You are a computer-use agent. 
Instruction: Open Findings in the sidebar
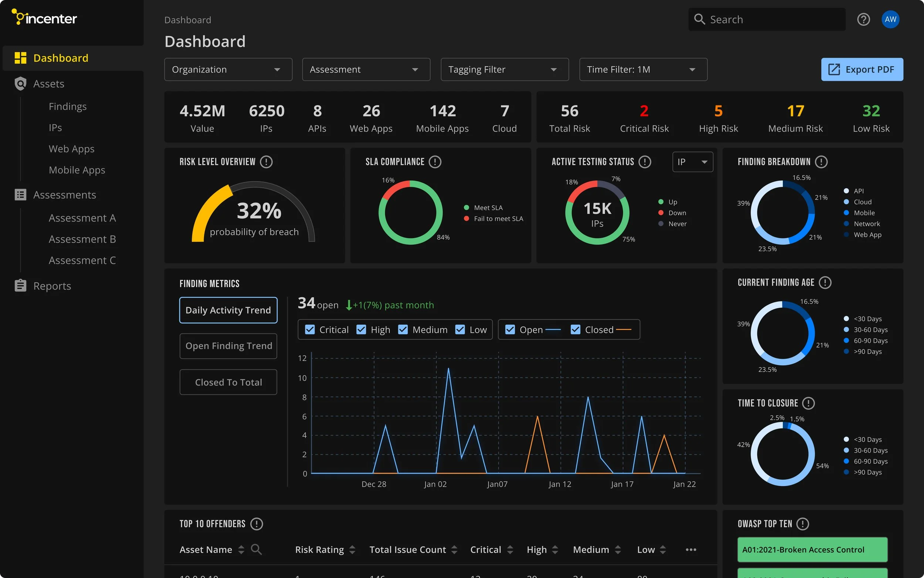click(68, 106)
